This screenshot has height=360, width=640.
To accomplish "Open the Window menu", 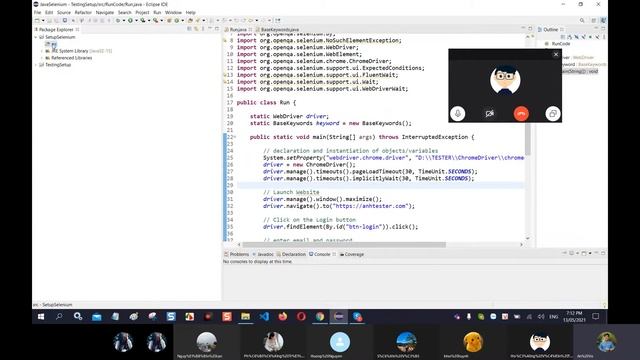I will coord(173,13).
